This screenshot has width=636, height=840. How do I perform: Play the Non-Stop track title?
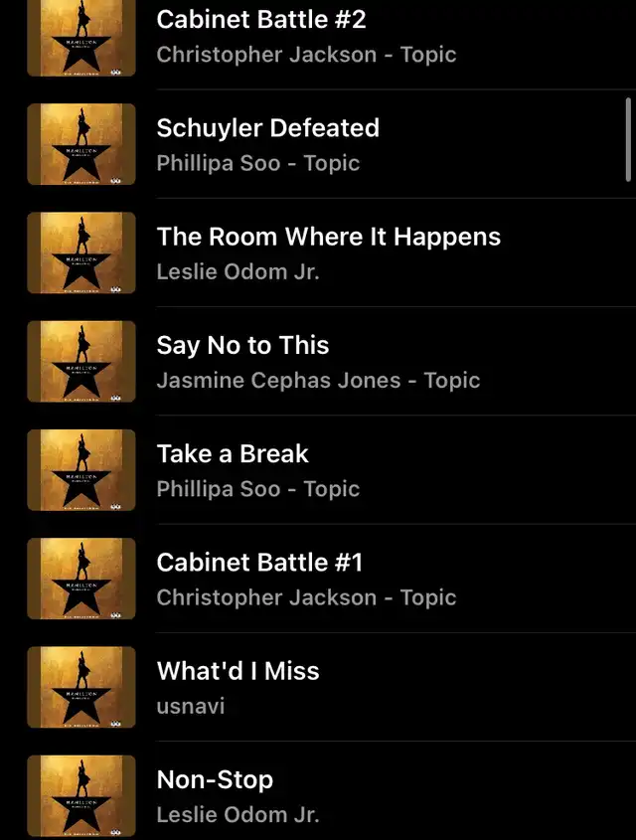[215, 780]
